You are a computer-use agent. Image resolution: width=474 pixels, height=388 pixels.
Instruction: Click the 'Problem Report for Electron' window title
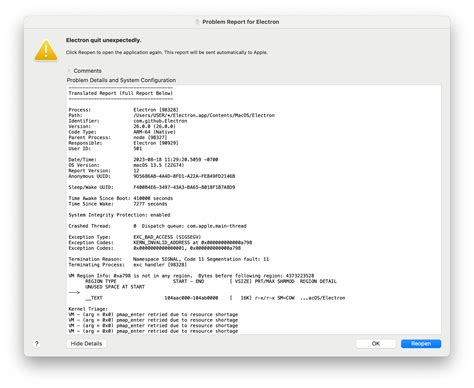coord(241,22)
